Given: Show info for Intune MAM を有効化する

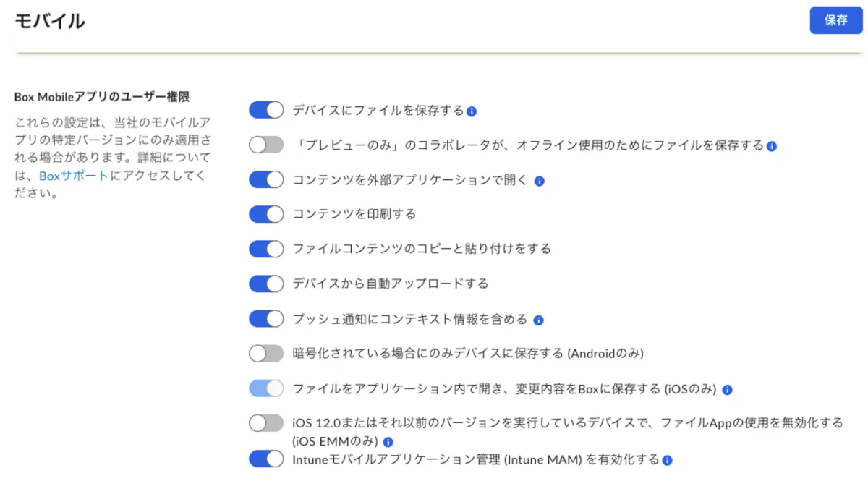Looking at the screenshot, I should click(x=668, y=460).
